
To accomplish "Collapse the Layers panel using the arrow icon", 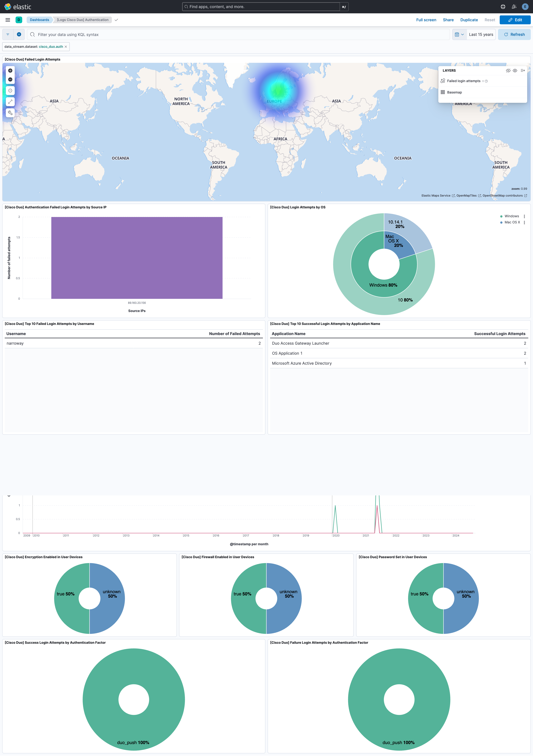I will point(523,70).
